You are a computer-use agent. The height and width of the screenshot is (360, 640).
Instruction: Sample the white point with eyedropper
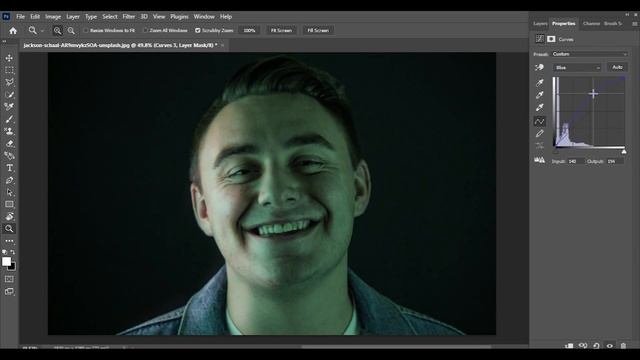(x=540, y=107)
